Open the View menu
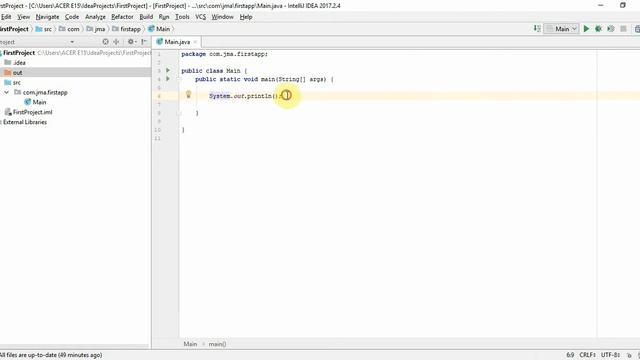Image resolution: width=640 pixels, height=360 pixels. (x=24, y=17)
